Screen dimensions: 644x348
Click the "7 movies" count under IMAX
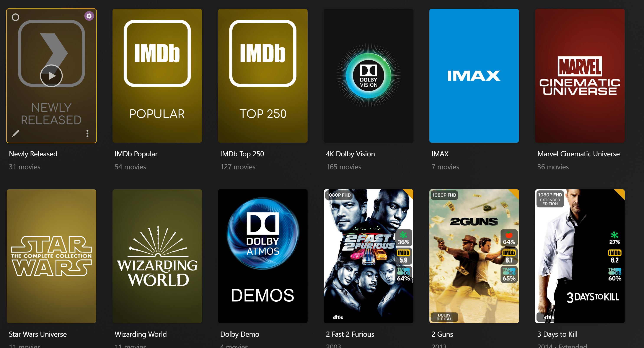(445, 167)
